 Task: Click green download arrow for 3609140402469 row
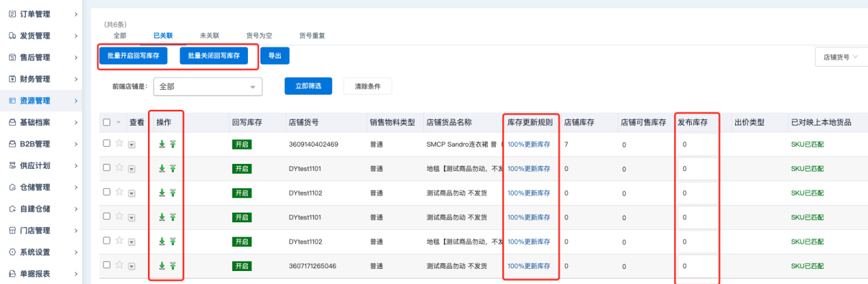click(x=162, y=144)
